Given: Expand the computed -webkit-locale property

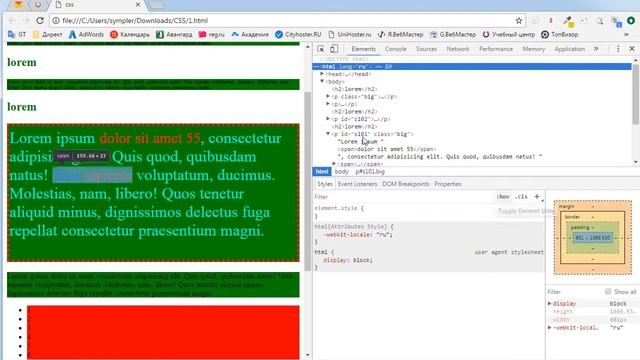Looking at the screenshot, I should (x=550, y=327).
